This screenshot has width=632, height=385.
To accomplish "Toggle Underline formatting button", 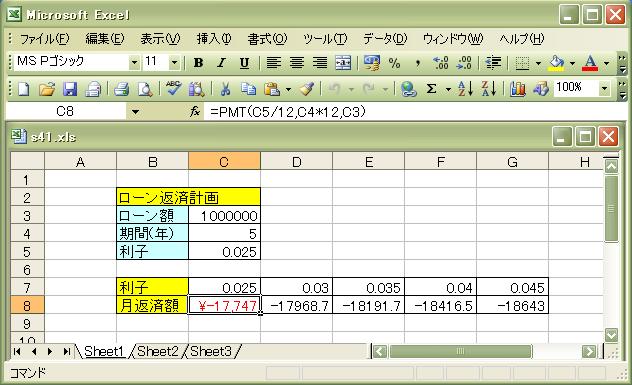I will (x=244, y=63).
